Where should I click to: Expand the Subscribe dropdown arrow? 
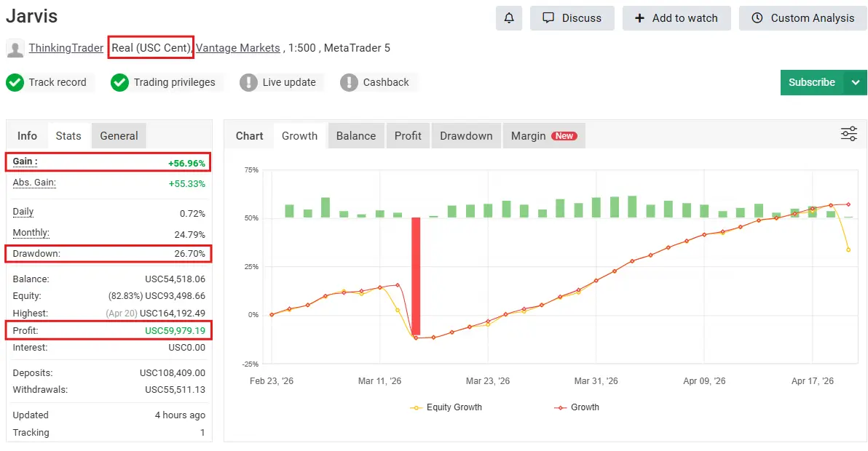856,82
